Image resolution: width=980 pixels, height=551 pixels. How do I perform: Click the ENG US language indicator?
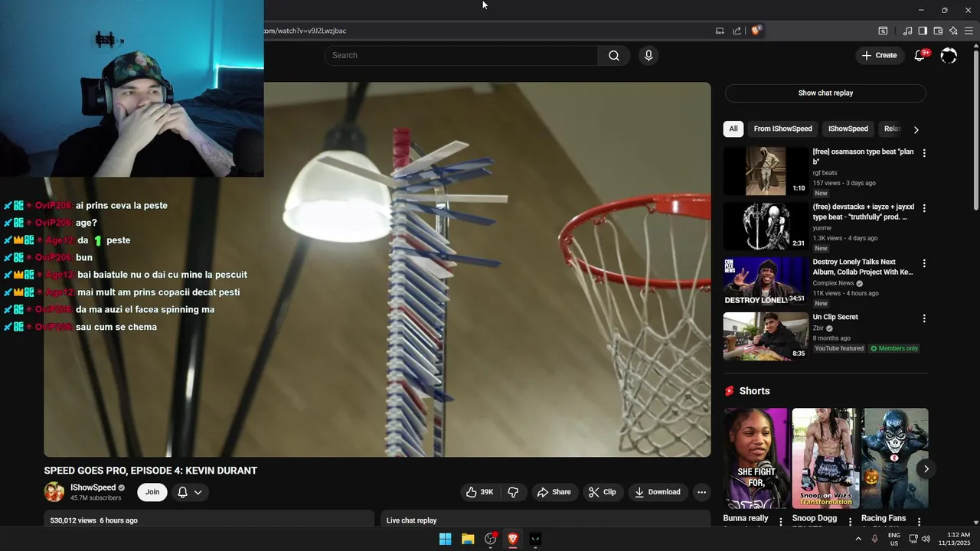click(894, 539)
